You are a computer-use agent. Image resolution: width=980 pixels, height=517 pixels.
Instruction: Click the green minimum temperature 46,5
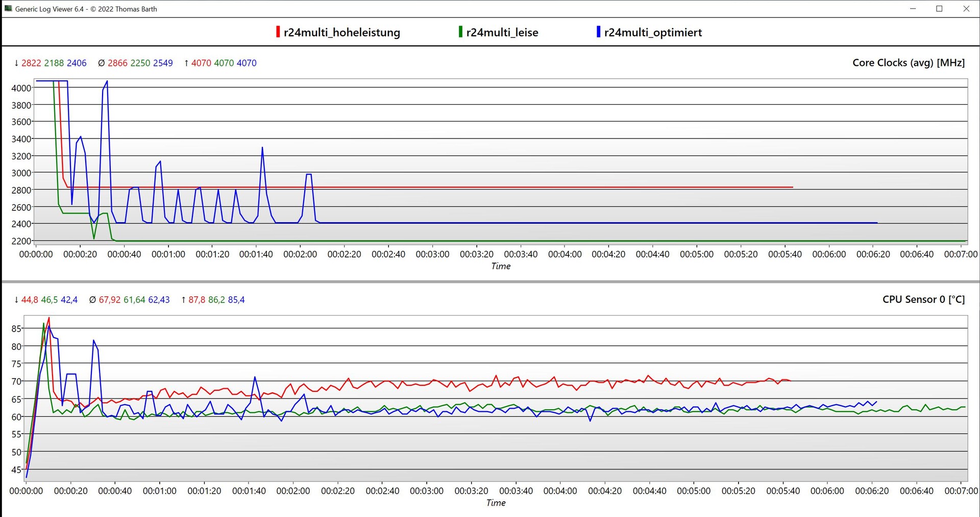click(x=50, y=300)
